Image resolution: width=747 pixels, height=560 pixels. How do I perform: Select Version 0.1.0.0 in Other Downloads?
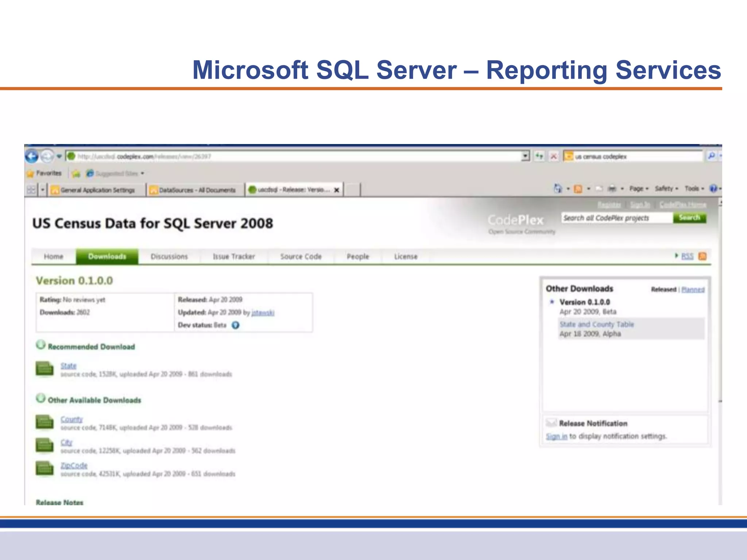point(585,302)
